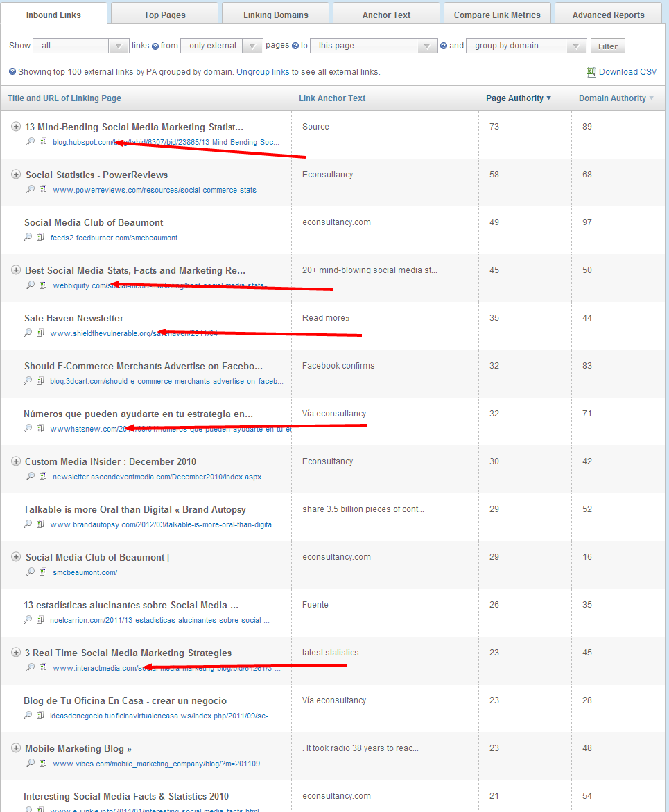Image resolution: width=669 pixels, height=812 pixels.
Task: Click page icon next to www.brandautopsy.com URL
Action: click(40, 524)
